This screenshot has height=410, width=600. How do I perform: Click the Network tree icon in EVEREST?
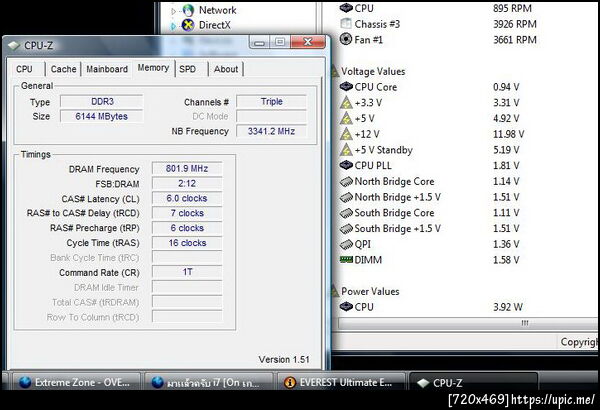188,10
